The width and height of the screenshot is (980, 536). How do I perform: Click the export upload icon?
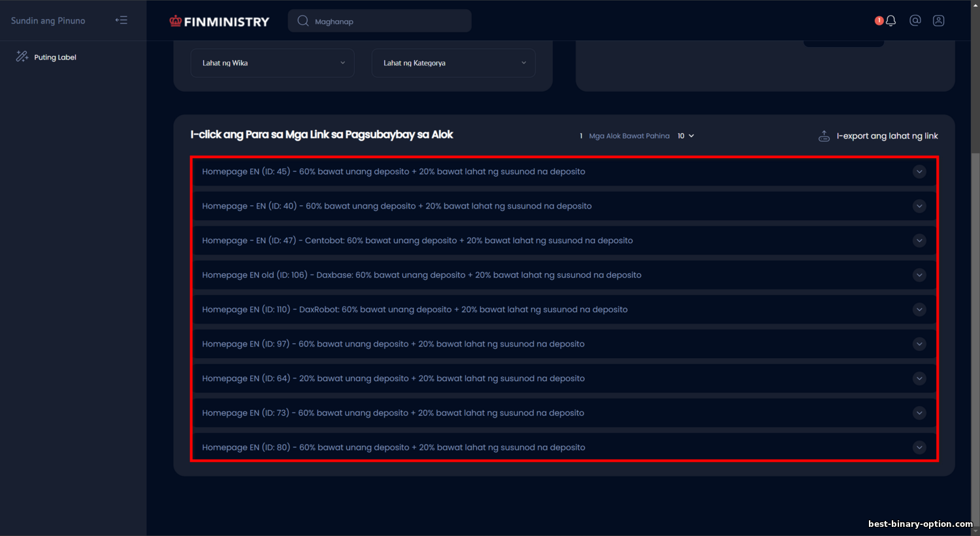pyautogui.click(x=824, y=136)
